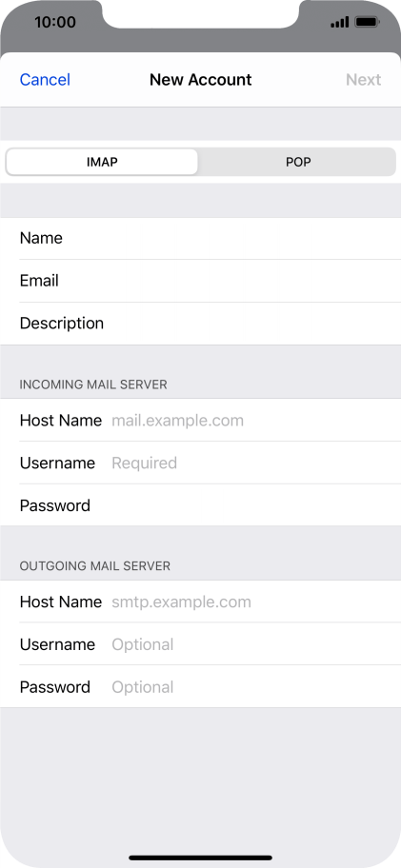Cancel the new account setup

[x=45, y=80]
